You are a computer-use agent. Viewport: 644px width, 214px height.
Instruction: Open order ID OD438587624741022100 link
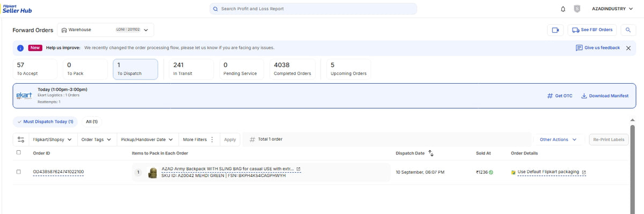tap(58, 172)
